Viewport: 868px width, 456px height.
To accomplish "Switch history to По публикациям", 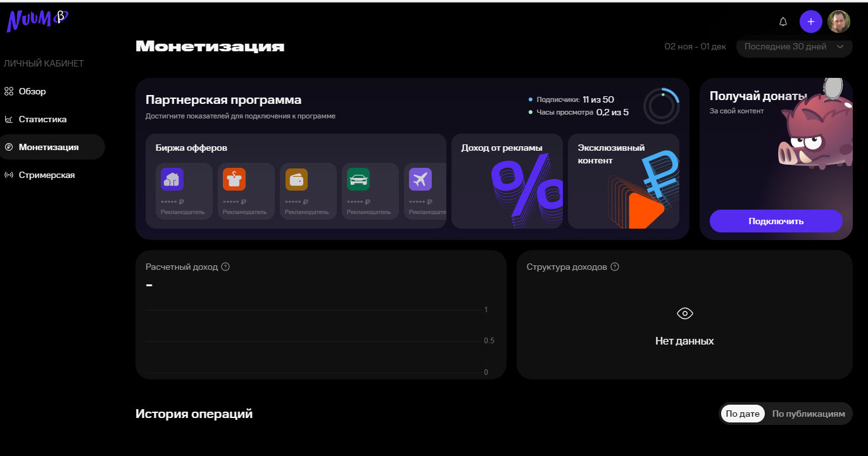I will coord(808,414).
